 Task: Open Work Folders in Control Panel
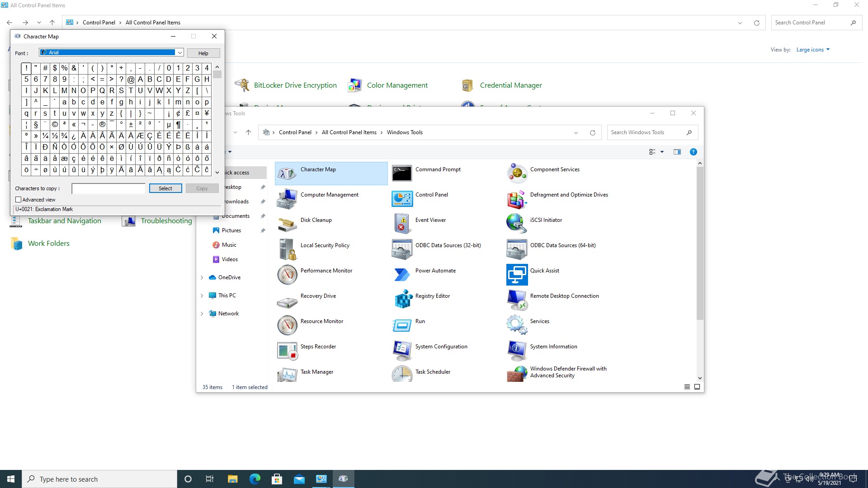pyautogui.click(x=49, y=243)
